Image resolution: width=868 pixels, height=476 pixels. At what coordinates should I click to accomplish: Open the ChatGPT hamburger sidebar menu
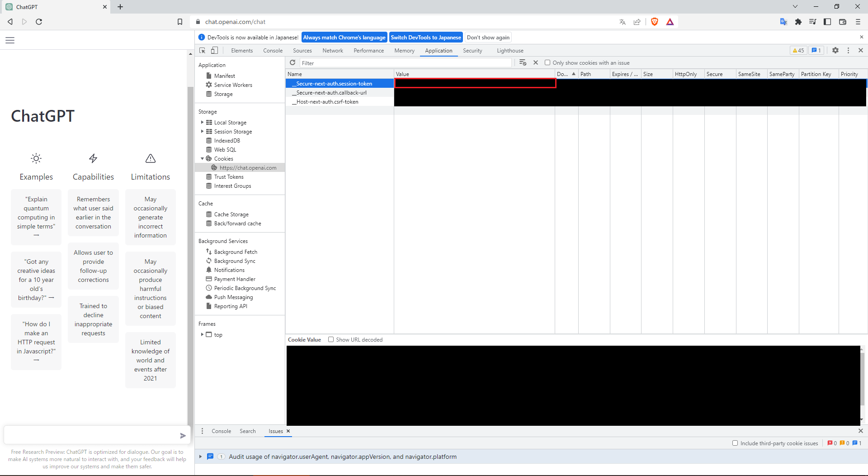[10, 40]
